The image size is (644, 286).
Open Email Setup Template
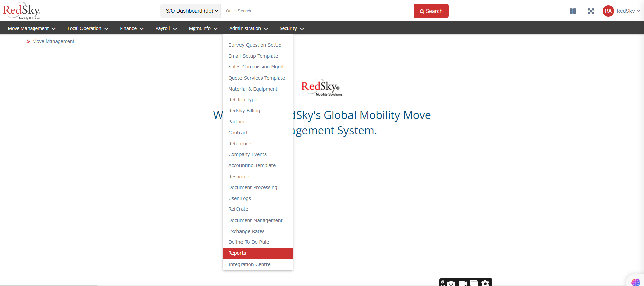click(x=258, y=56)
